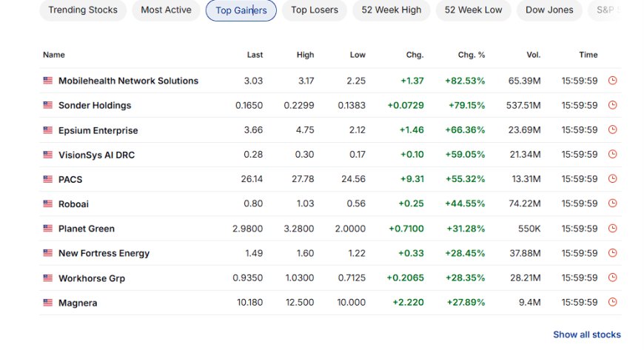Click the clock icon in the PACS row
Image resolution: width=644 pixels, height=350 pixels.
(x=612, y=178)
